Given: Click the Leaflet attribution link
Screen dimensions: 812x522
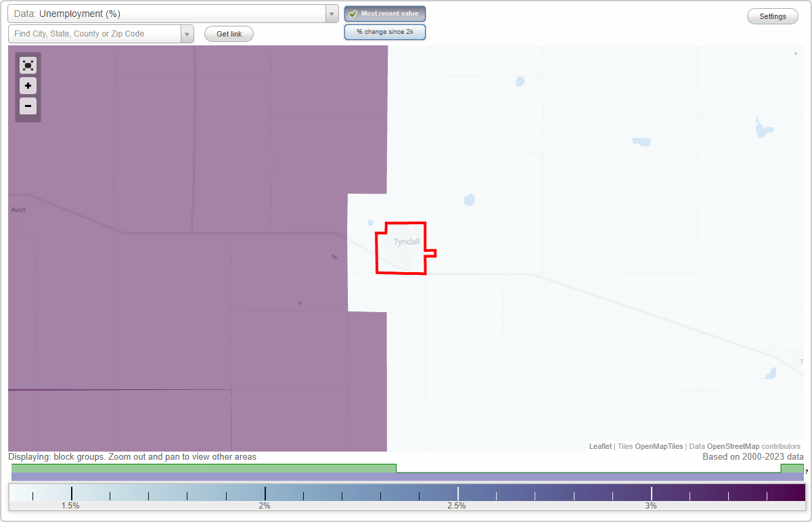Looking at the screenshot, I should point(600,446).
